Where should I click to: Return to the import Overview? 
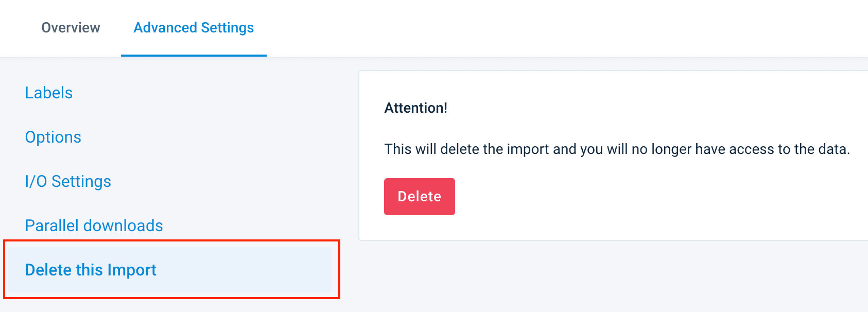[71, 28]
